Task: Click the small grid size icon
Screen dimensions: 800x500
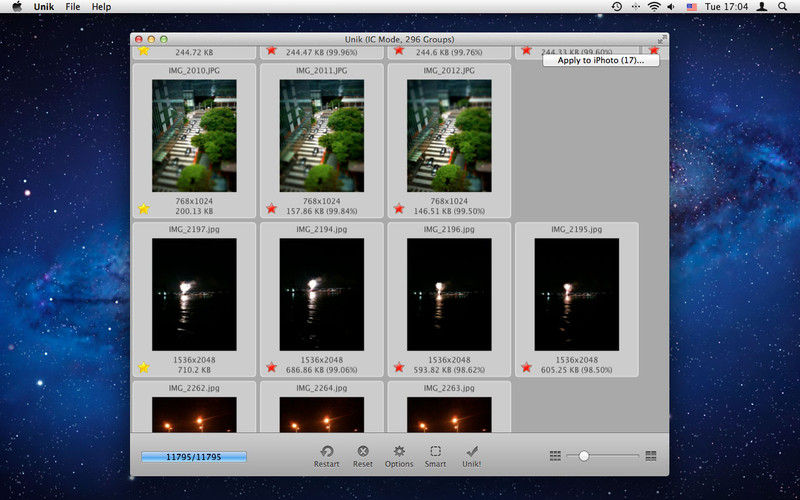Action: pyautogui.click(x=556, y=456)
